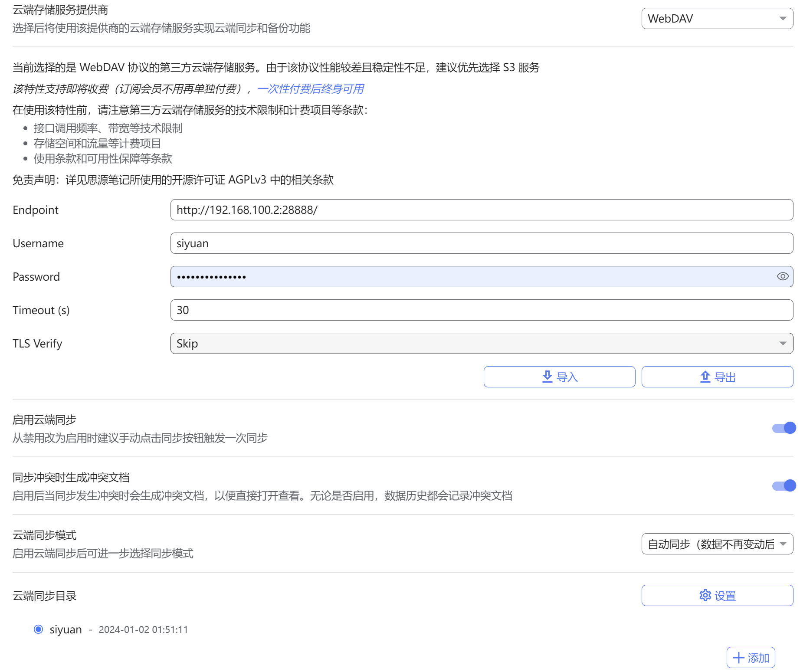This screenshot has height=672, width=800.
Task: Turn off 同步冲突时生成冲突文档 switch
Action: click(784, 485)
